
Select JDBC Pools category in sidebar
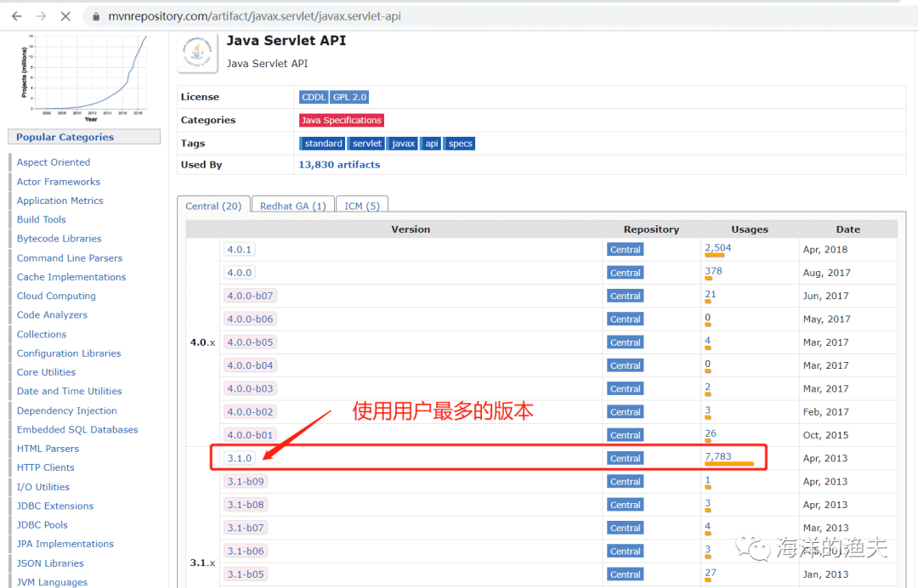pyautogui.click(x=42, y=524)
